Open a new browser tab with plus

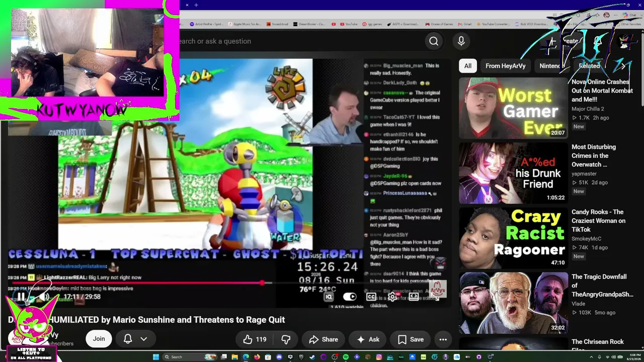click(196, 5)
